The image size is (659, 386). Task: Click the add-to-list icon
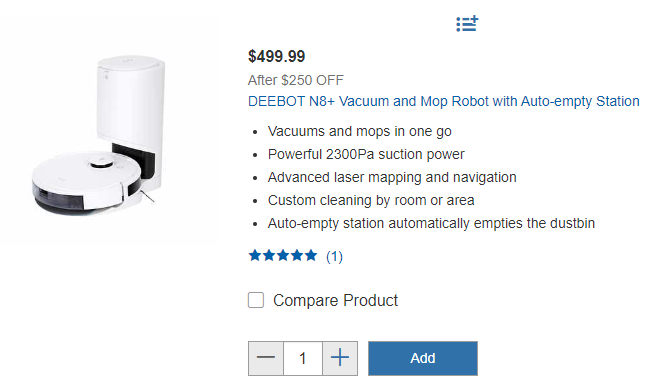[467, 24]
